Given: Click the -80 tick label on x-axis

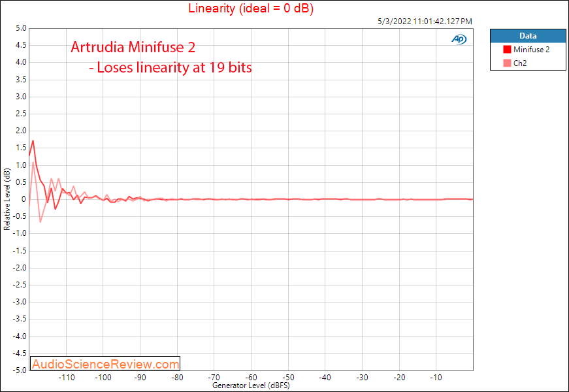Looking at the screenshot, I should pyautogui.click(x=177, y=378).
